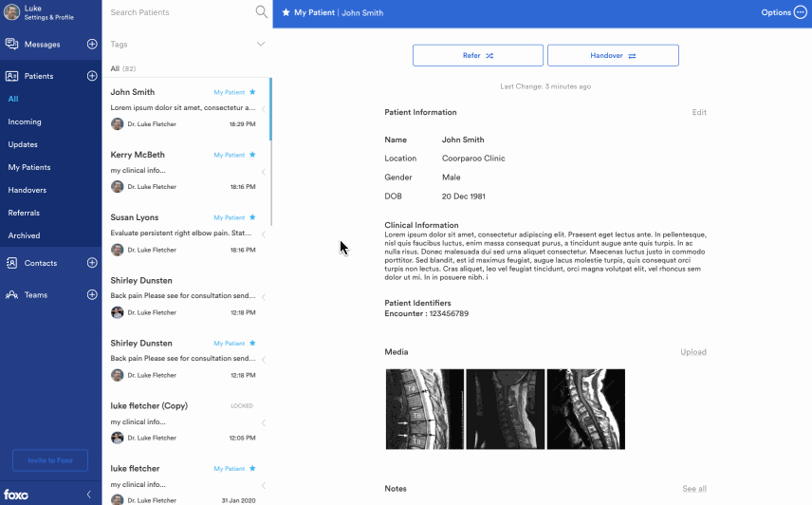812x505 pixels.
Task: Open the first spine MRI thumbnail
Action: click(424, 409)
